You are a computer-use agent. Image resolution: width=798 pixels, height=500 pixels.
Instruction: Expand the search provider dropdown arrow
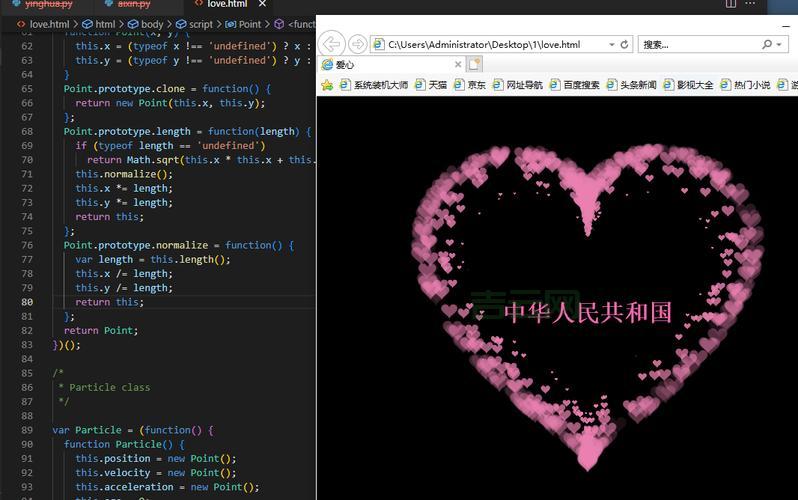[779, 45]
